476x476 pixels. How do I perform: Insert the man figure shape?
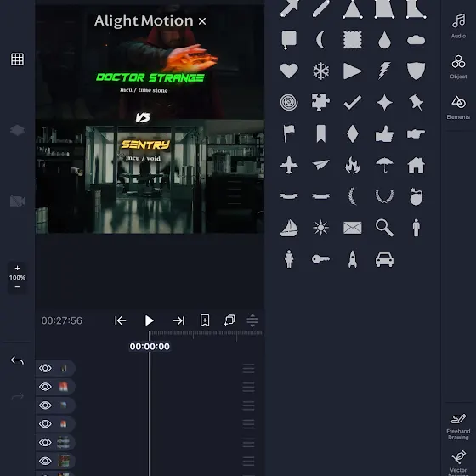click(x=416, y=228)
